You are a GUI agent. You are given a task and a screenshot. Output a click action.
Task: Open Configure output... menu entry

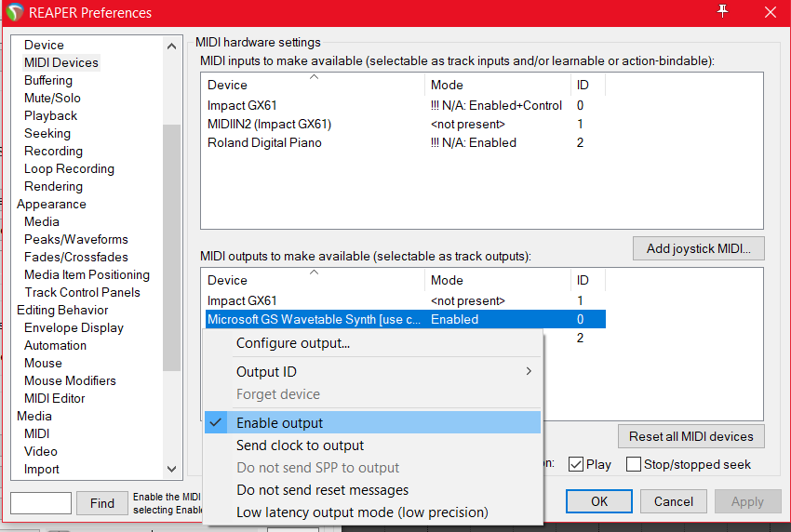click(372, 343)
